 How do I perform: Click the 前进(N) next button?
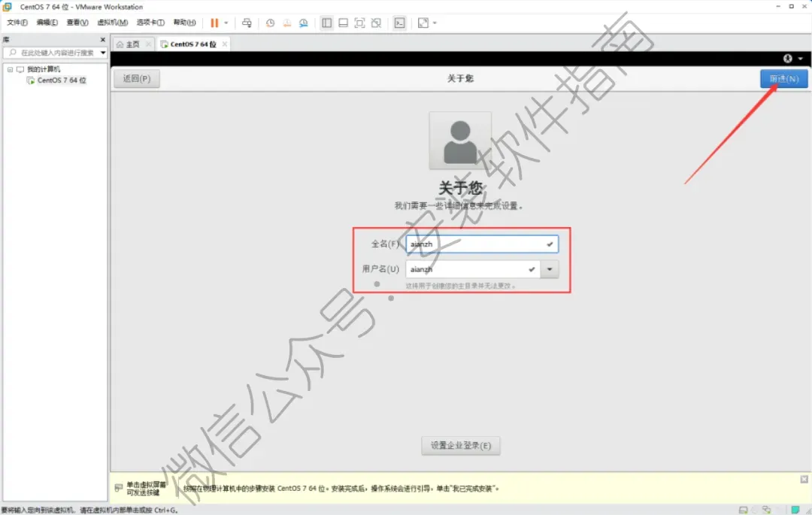pyautogui.click(x=783, y=79)
